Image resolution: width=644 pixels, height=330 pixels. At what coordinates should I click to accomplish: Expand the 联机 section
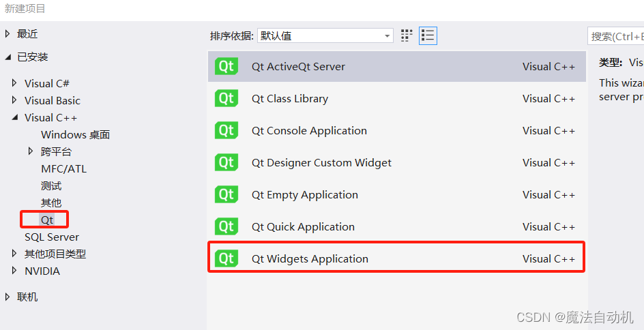click(x=8, y=297)
